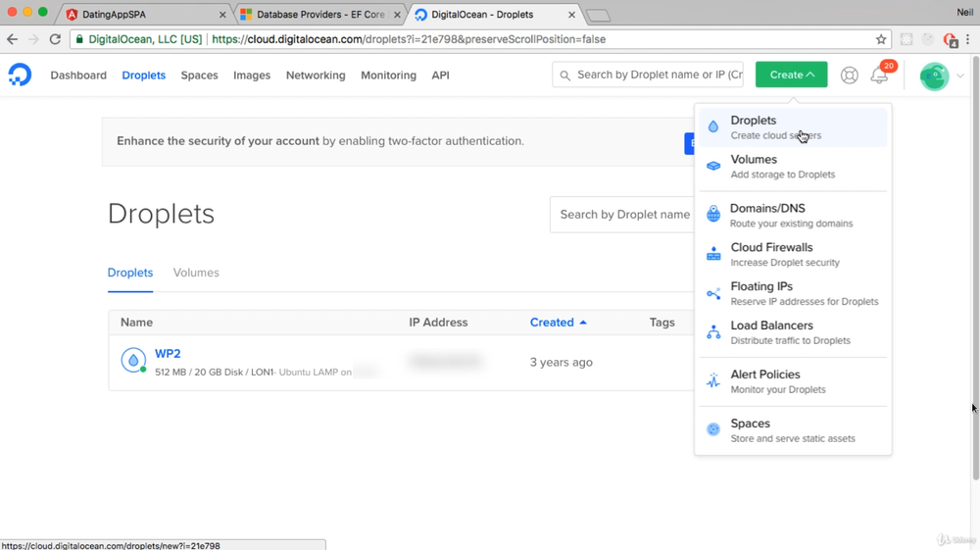Open Spaces in the top navigation
The height and width of the screenshot is (550, 980).
pos(199,75)
